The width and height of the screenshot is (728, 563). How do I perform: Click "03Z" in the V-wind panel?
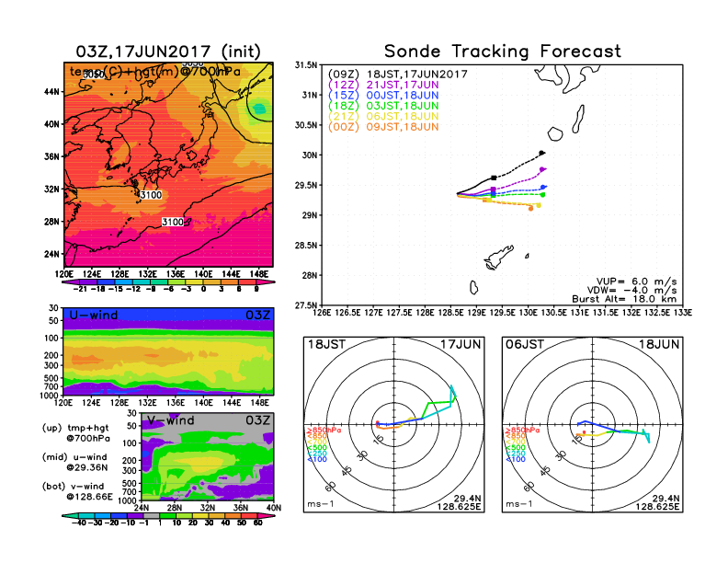point(257,420)
